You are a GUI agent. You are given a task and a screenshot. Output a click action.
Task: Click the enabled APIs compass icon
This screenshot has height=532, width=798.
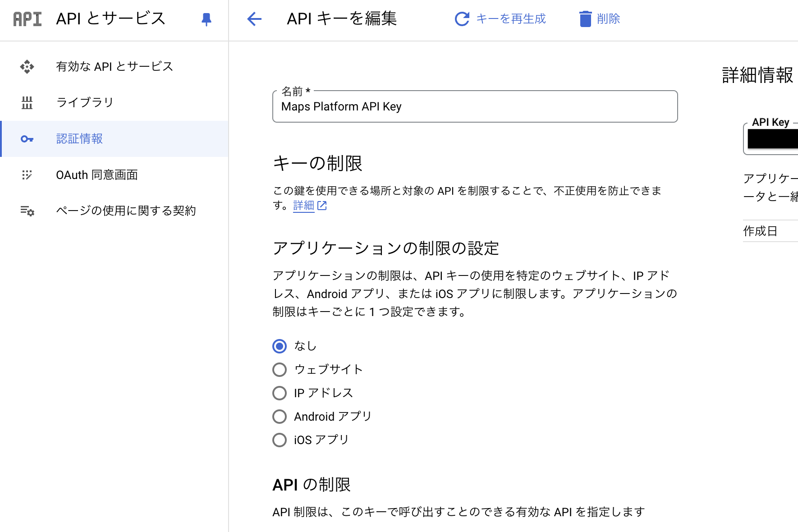[27, 66]
